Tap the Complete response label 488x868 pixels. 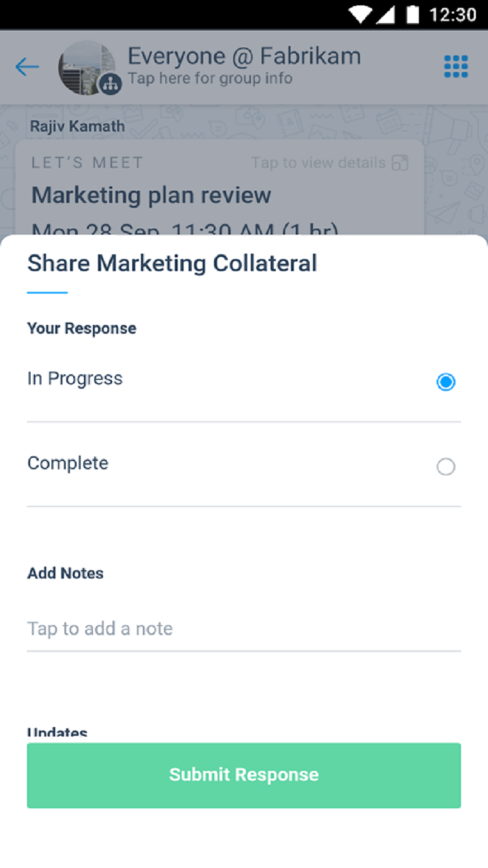tap(68, 463)
